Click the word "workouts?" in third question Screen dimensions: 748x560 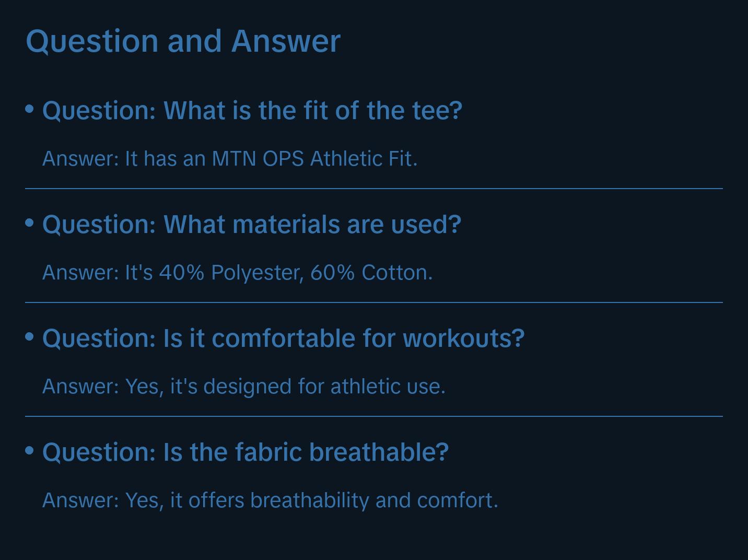(x=464, y=339)
